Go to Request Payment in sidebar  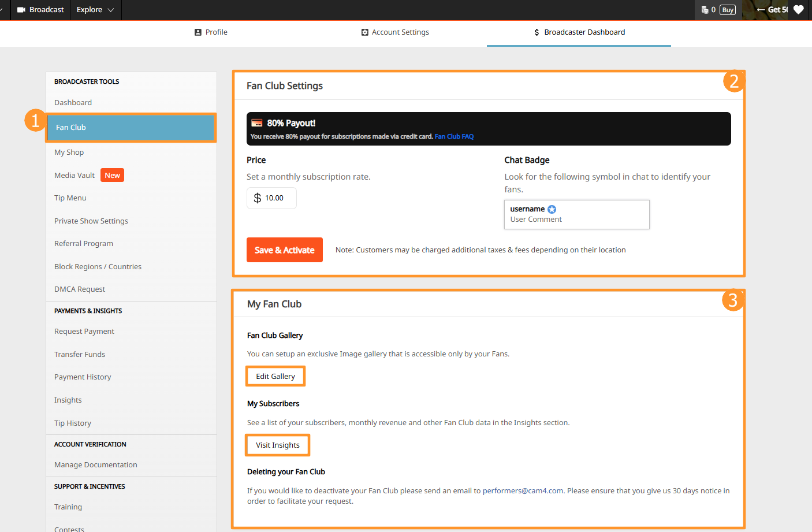(84, 332)
